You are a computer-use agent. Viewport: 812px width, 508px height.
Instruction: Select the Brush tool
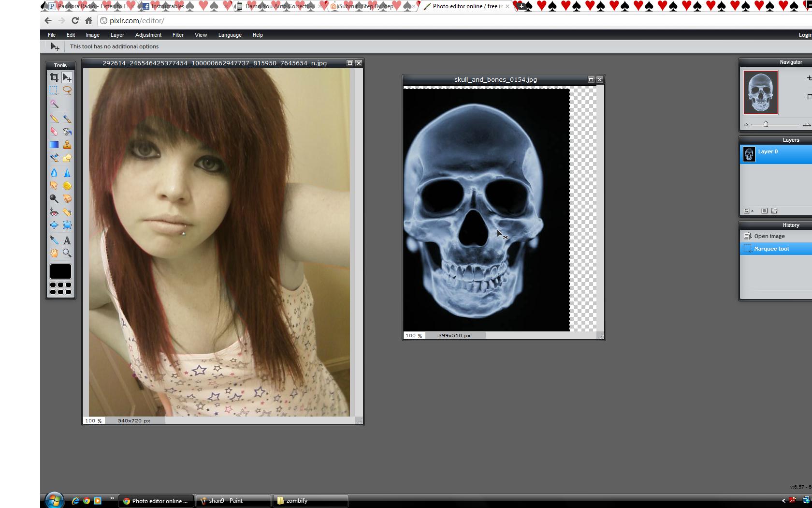point(67,119)
